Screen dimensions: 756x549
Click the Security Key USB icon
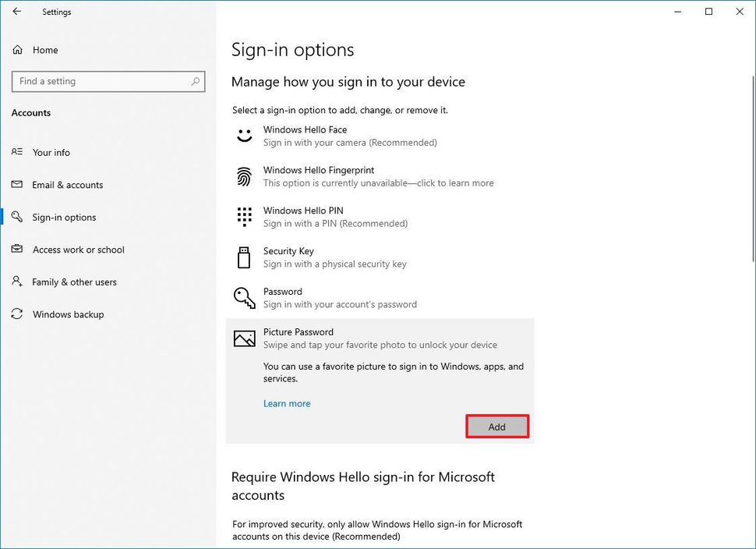tap(245, 257)
